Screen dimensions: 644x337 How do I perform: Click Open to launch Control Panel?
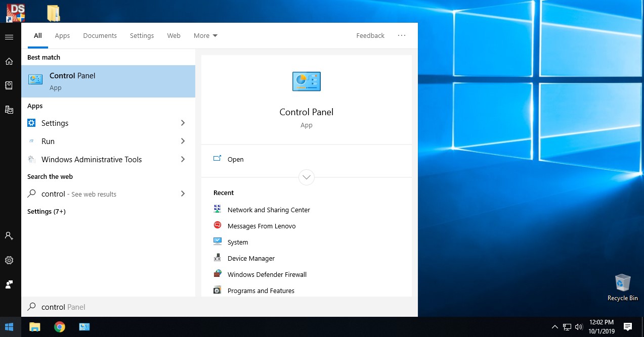(x=235, y=159)
